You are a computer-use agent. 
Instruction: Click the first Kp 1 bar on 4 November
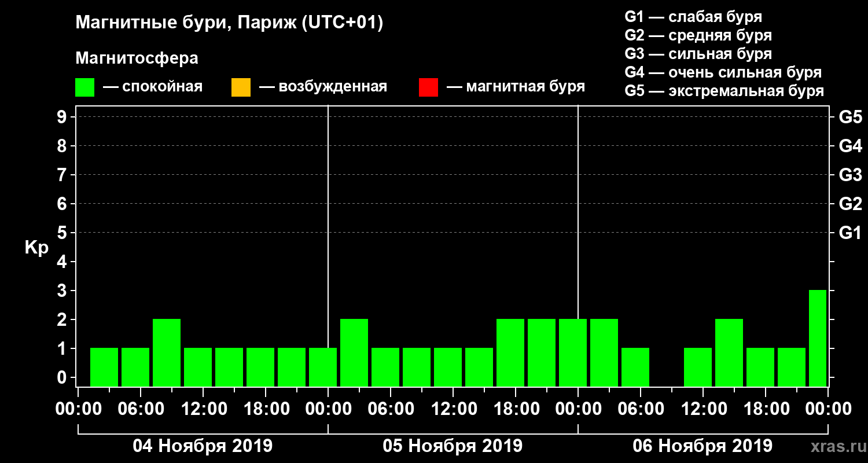click(104, 367)
